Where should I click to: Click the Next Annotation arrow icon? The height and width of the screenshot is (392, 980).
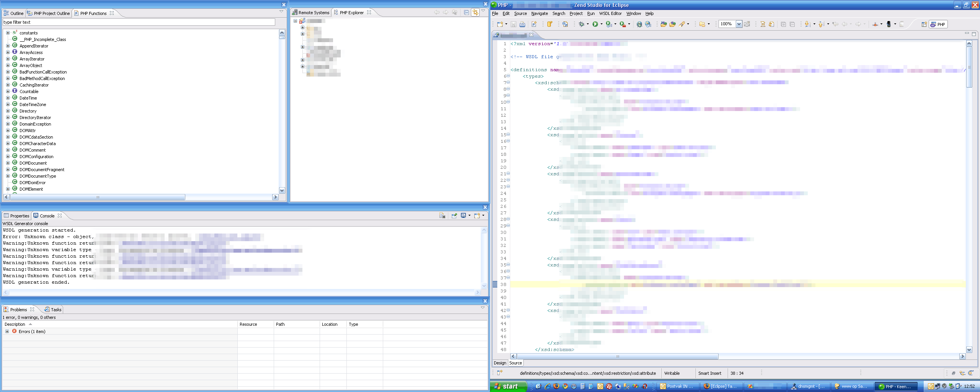point(807,24)
